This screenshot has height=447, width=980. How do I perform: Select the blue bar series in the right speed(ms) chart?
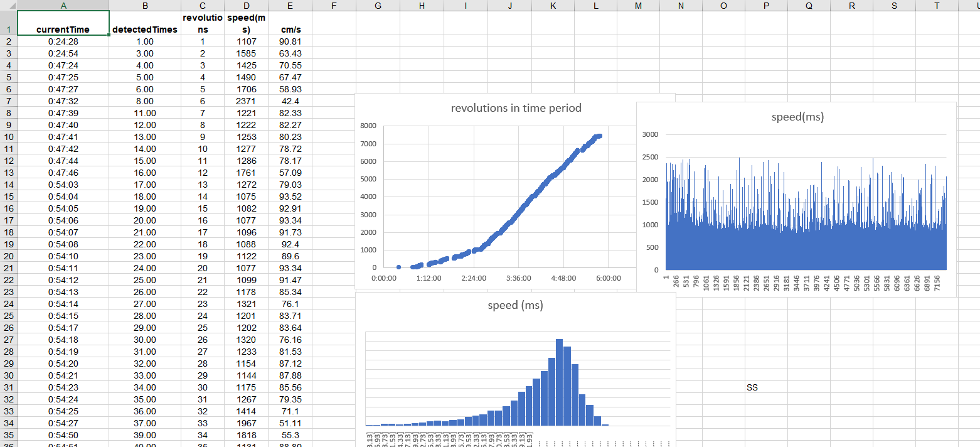pos(806,251)
